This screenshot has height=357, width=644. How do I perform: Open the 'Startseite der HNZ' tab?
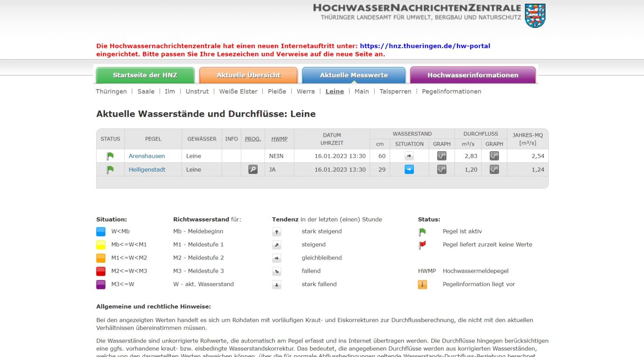145,75
